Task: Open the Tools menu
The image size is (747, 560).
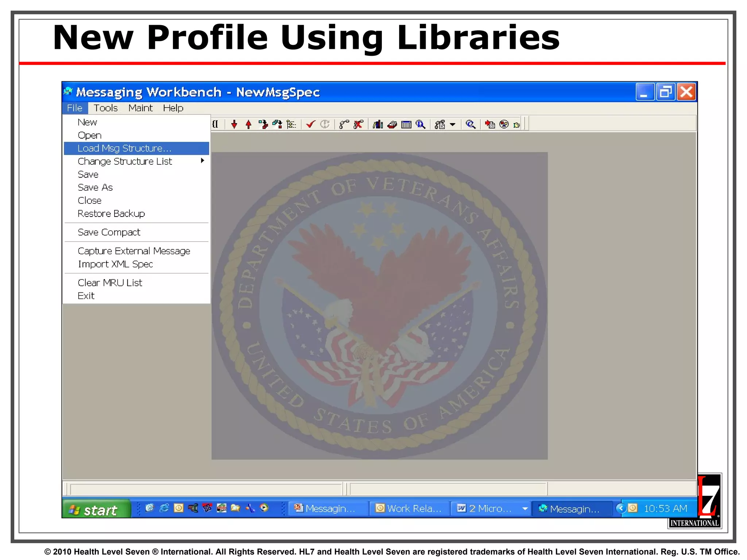Action: [105, 108]
